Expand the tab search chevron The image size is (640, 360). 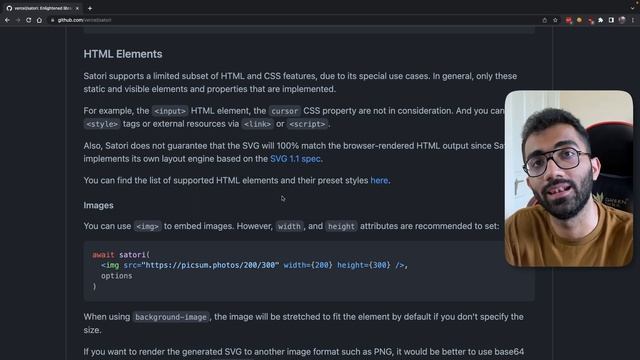pos(632,8)
